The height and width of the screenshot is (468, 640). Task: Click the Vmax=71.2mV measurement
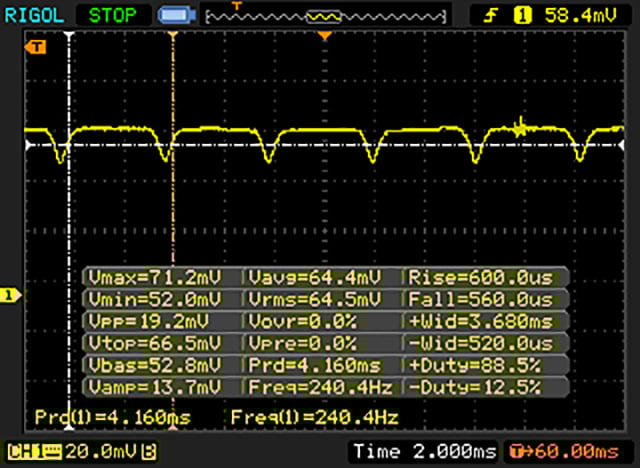pyautogui.click(x=154, y=277)
